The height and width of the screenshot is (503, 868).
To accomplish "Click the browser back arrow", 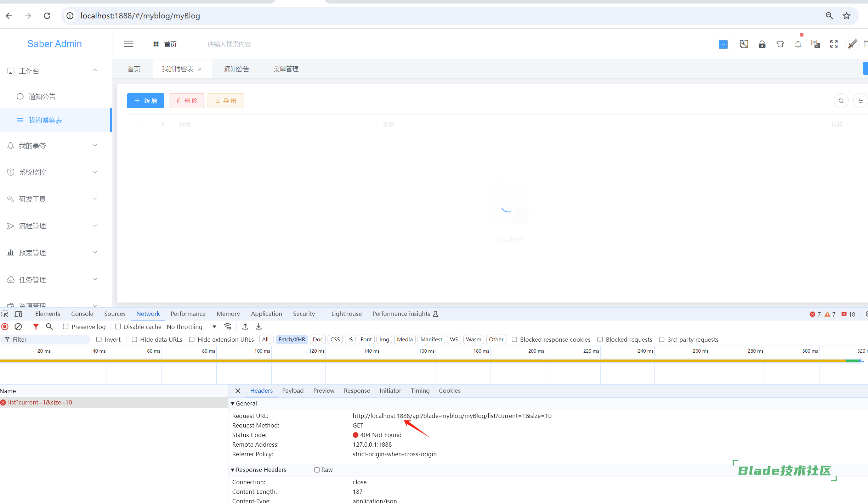I will [9, 16].
